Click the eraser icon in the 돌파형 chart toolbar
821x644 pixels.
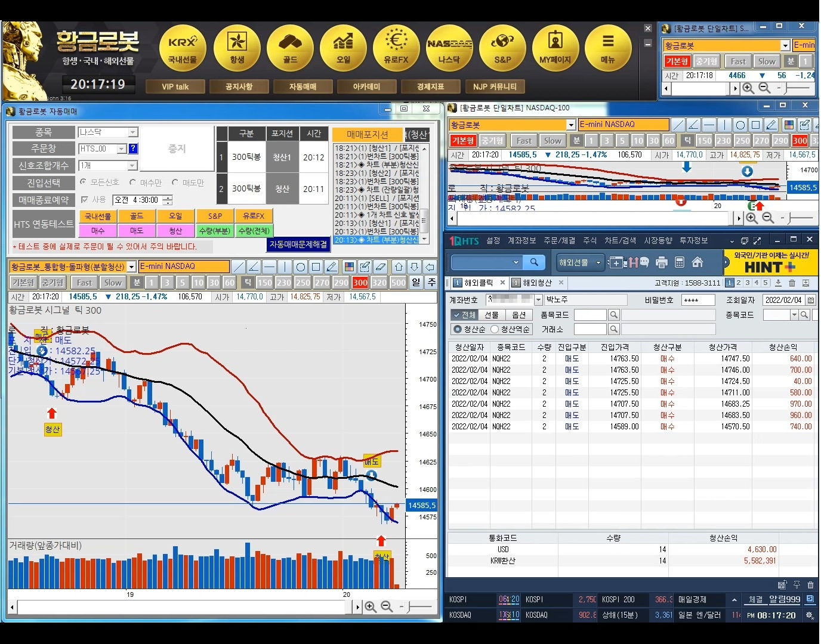381,267
